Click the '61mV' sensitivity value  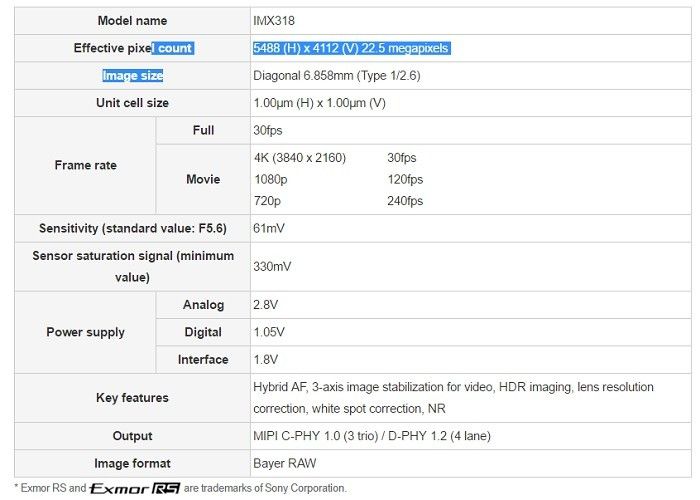click(x=269, y=228)
